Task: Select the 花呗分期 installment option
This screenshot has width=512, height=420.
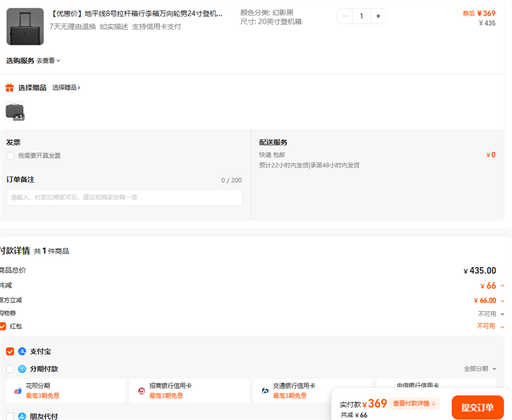Action: pos(66,390)
